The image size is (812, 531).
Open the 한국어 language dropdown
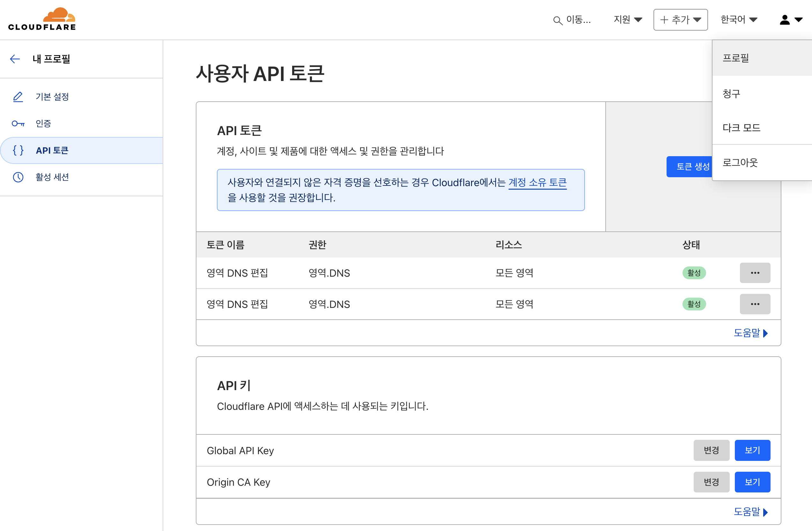(739, 19)
